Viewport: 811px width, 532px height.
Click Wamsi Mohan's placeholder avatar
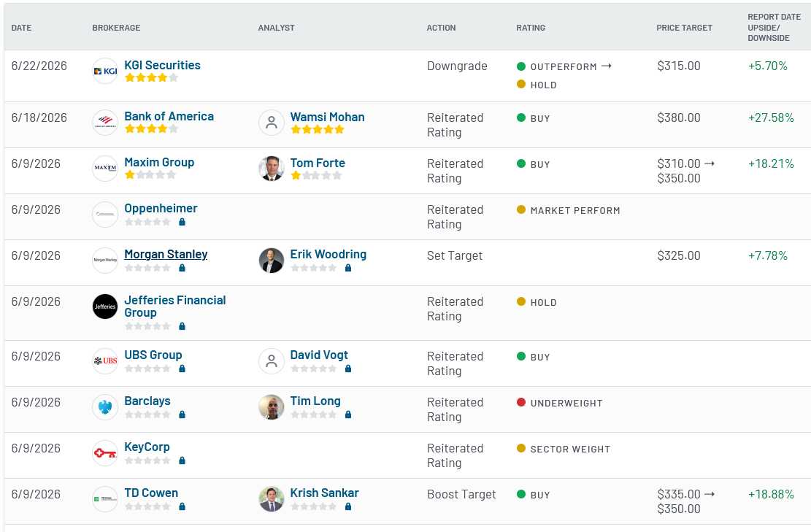click(x=271, y=123)
